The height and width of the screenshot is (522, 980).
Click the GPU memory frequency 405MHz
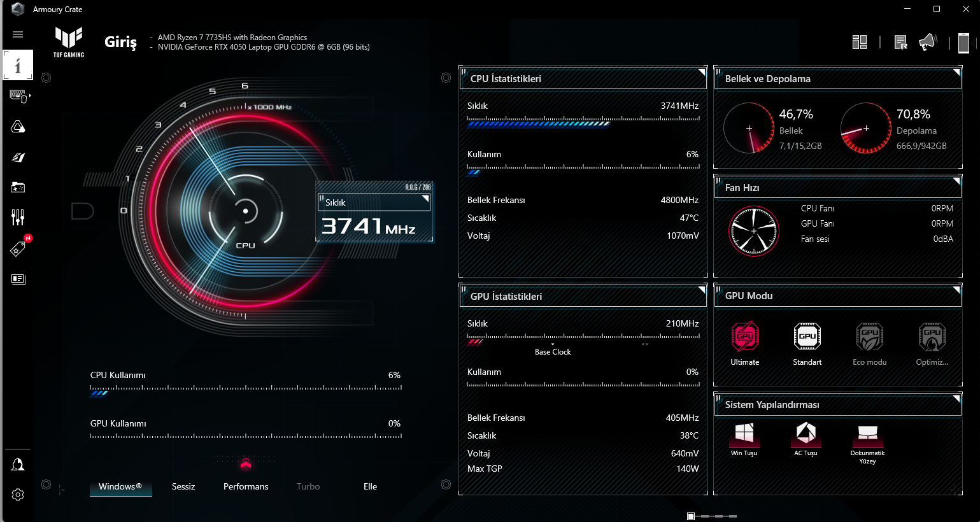[682, 418]
